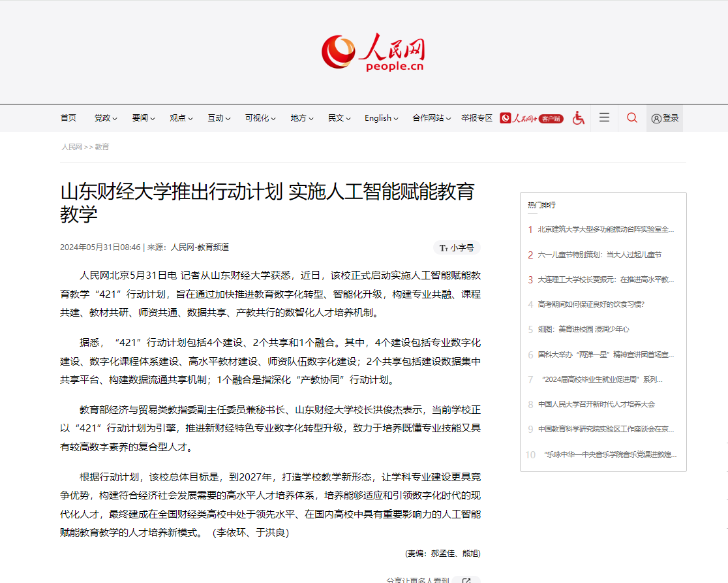Open ranked article 高考期间如何保证良好的饮食习惯
728x583 pixels.
[591, 304]
